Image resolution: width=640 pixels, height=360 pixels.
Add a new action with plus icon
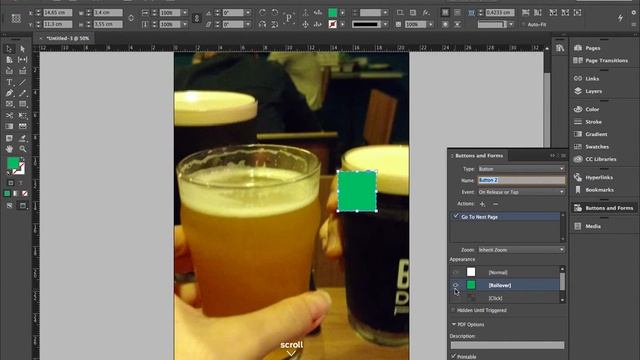(x=482, y=204)
